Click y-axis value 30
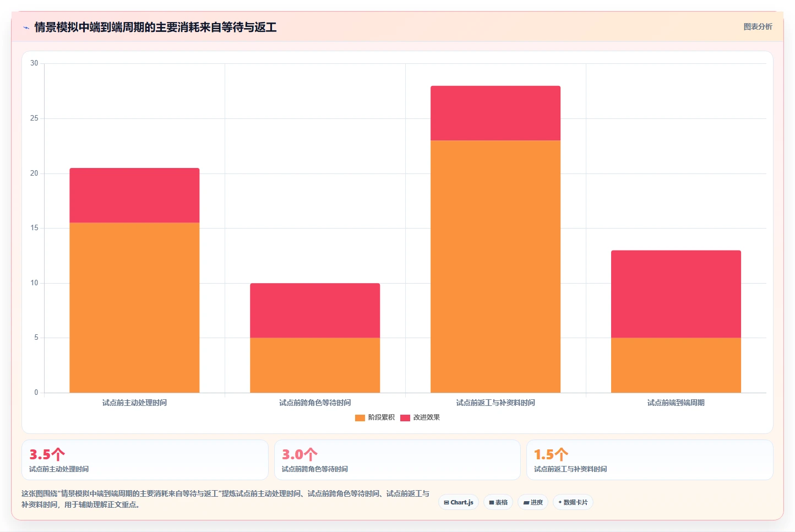 [x=34, y=63]
